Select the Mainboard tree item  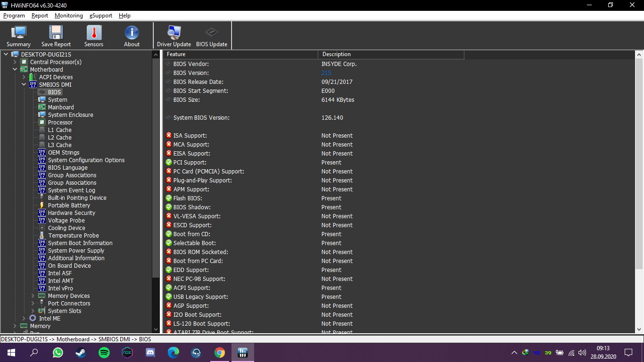61,107
